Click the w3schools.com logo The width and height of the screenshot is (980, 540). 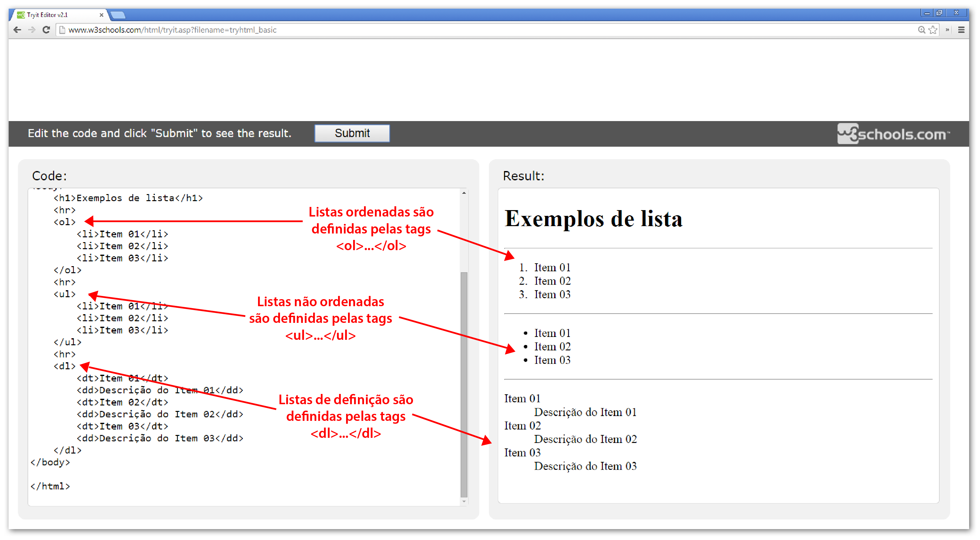tap(893, 134)
